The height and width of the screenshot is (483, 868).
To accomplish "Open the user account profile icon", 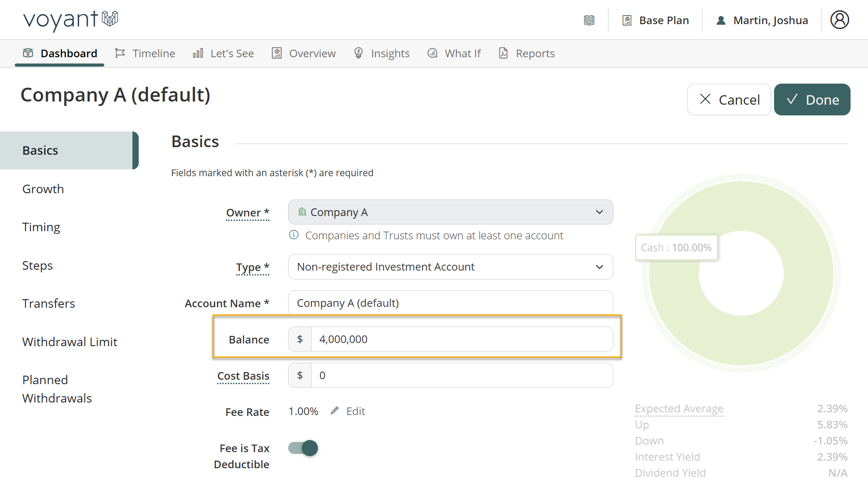I will (840, 20).
